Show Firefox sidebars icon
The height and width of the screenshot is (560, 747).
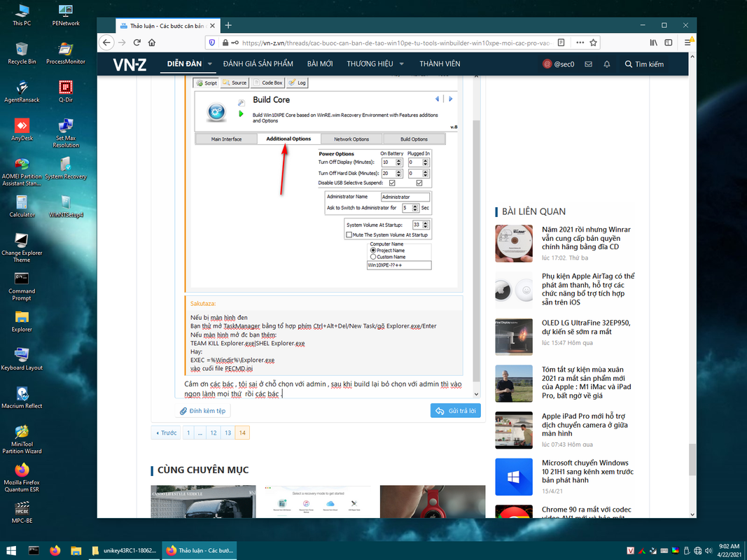point(669,43)
